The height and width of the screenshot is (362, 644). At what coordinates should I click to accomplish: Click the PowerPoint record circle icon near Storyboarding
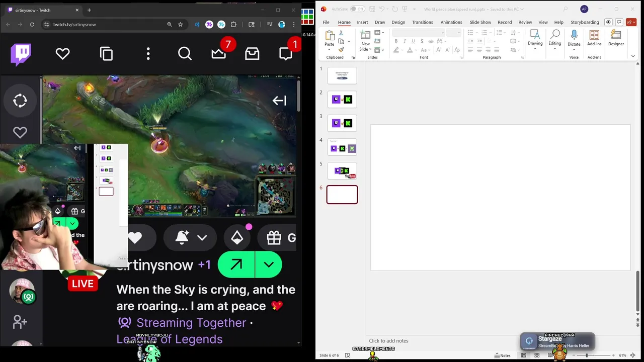[x=608, y=22]
